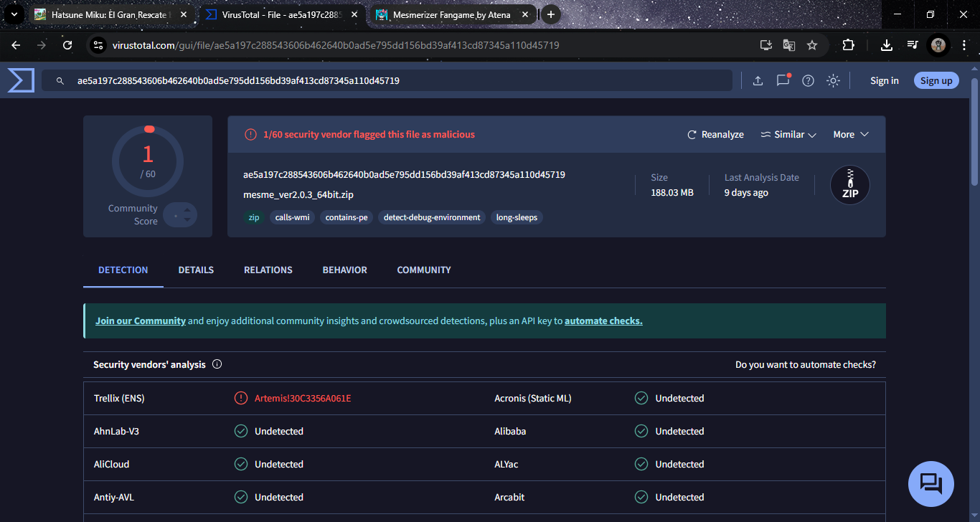
Task: View site information icon in the address bar
Action: pyautogui.click(x=99, y=45)
